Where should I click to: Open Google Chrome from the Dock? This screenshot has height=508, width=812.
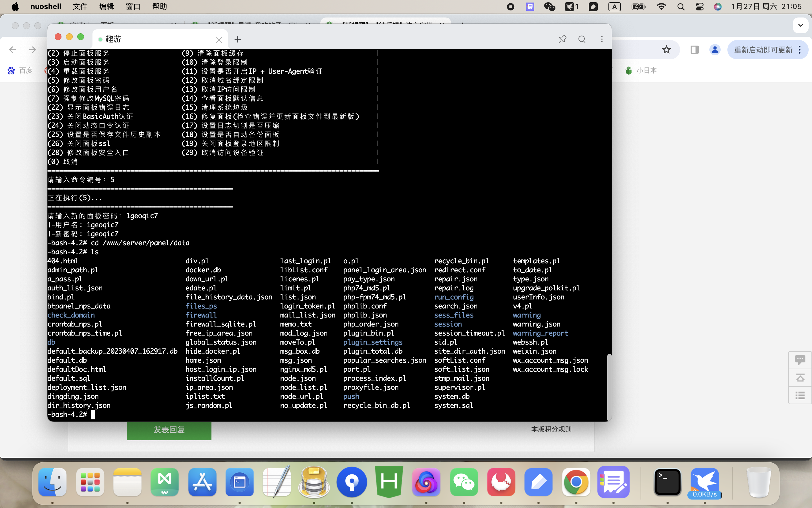pos(576,482)
